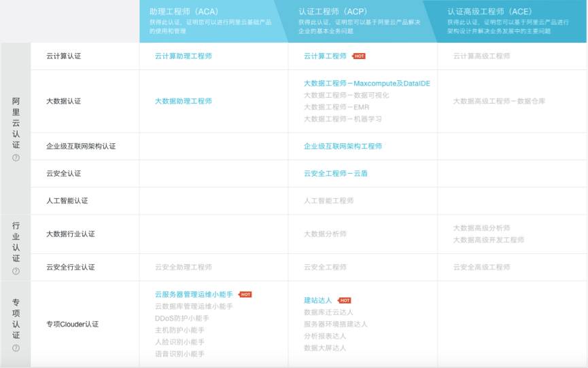Viewport: 588px width, 368px height.
Task: Click the help icon under 专项认证
Action: [x=16, y=348]
